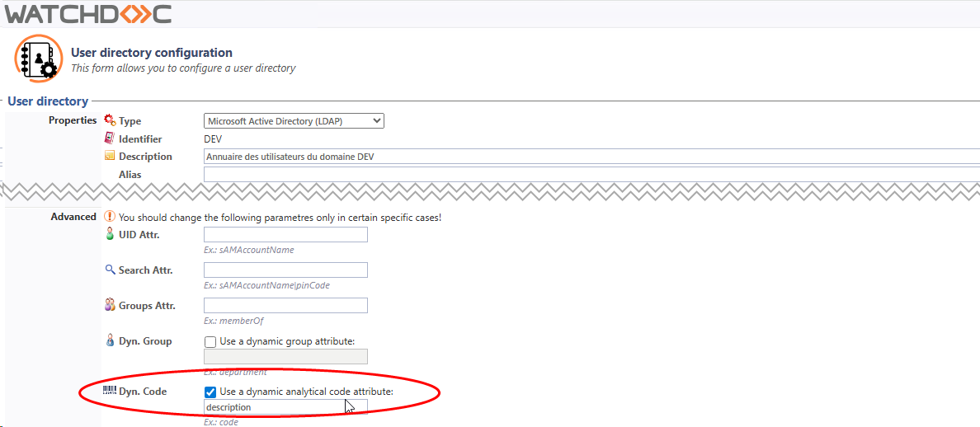Click the dynamic code field containing description
Viewport: 980px width, 427px height.
pos(285,407)
